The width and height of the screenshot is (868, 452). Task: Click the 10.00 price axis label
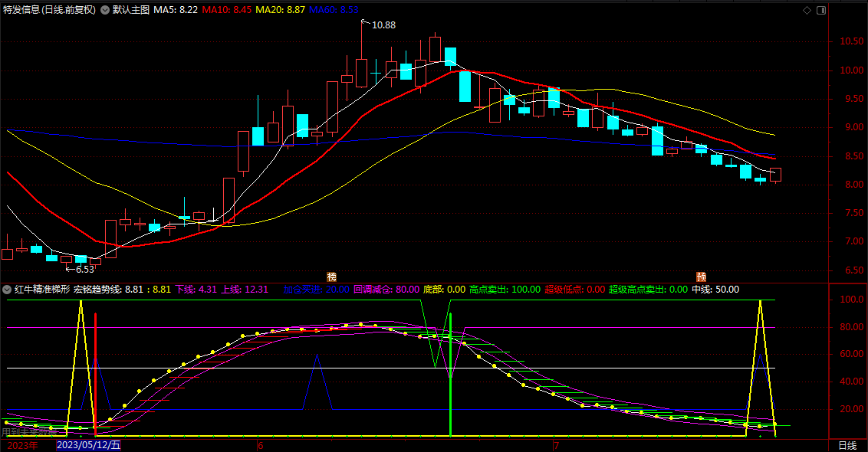(x=851, y=70)
